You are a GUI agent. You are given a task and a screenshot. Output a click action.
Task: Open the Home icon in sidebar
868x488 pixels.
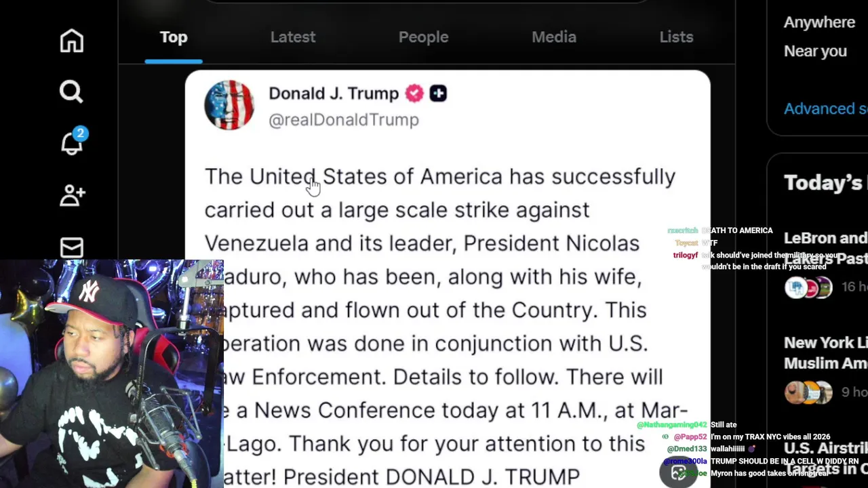pyautogui.click(x=71, y=41)
